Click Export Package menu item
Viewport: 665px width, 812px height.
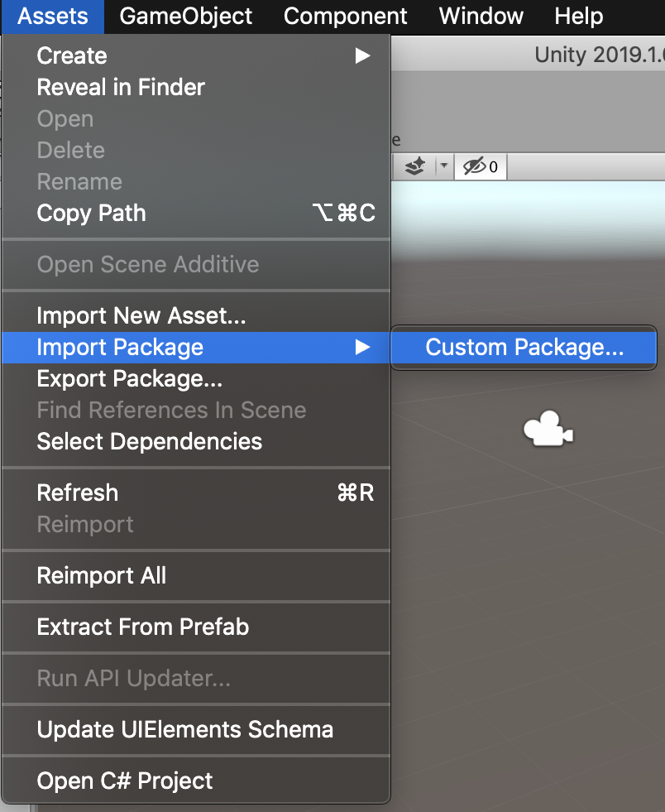tap(129, 379)
